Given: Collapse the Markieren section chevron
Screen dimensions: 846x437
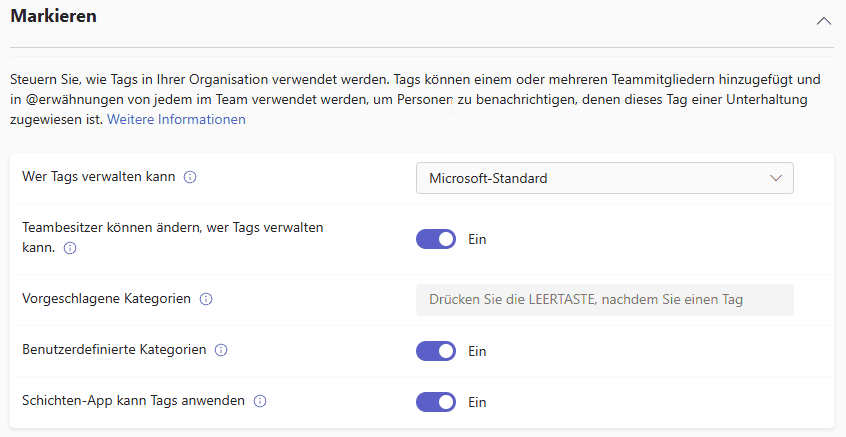Looking at the screenshot, I should point(823,21).
